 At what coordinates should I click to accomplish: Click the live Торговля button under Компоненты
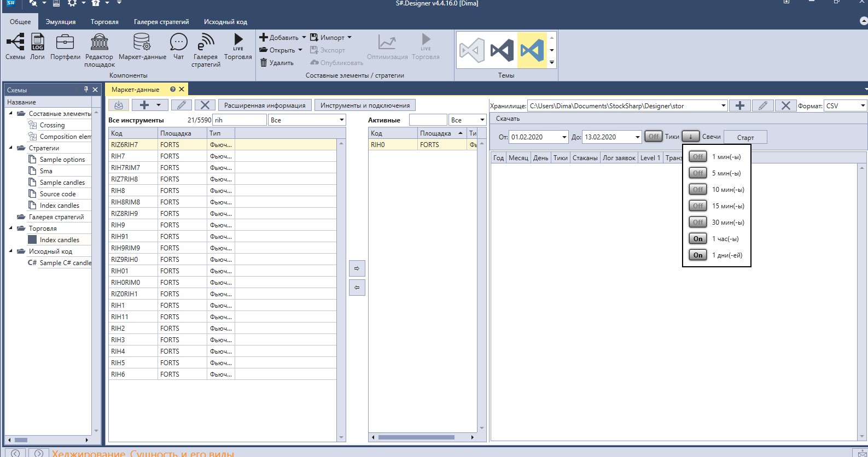(238, 46)
